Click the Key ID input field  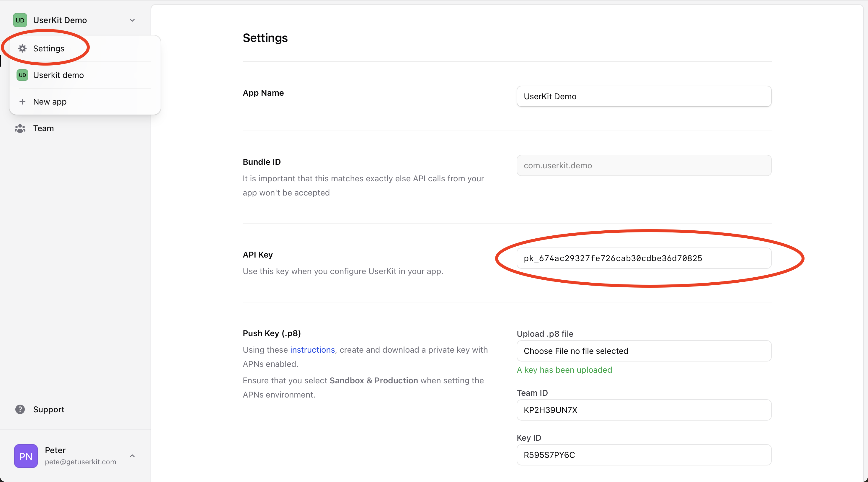tap(644, 455)
